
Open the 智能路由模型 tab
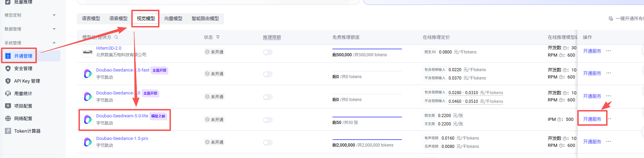[205, 18]
